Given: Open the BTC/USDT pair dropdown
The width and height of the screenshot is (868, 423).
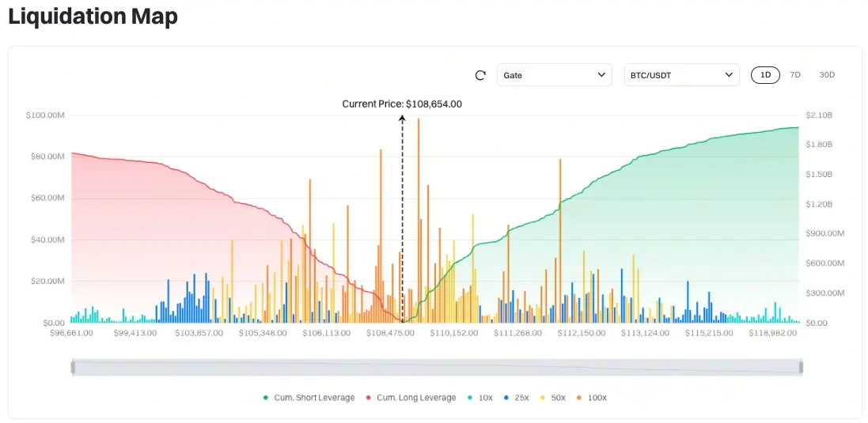Looking at the screenshot, I should [681, 74].
